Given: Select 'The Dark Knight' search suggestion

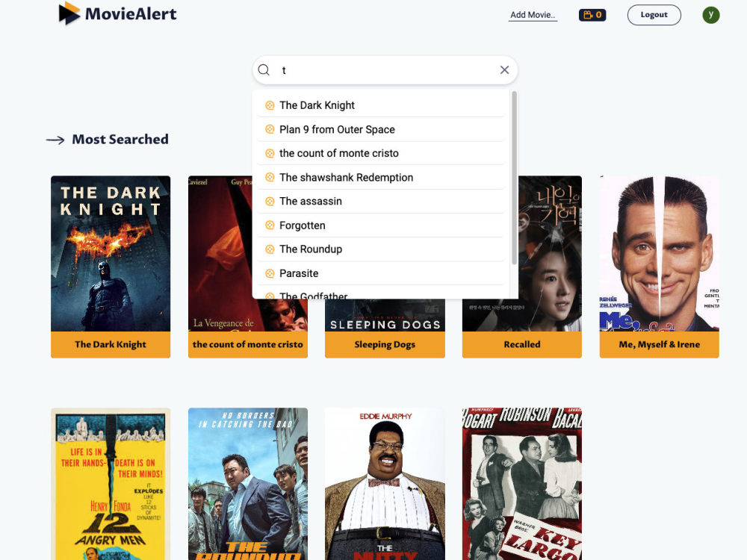Looking at the screenshot, I should tap(381, 105).
